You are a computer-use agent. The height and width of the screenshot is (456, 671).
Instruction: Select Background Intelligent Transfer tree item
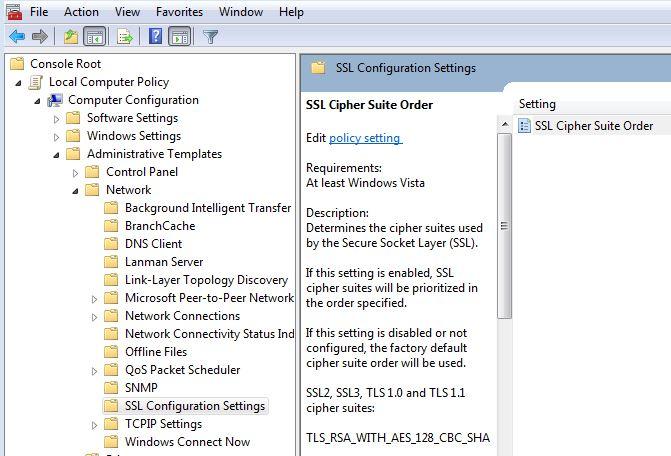click(208, 207)
